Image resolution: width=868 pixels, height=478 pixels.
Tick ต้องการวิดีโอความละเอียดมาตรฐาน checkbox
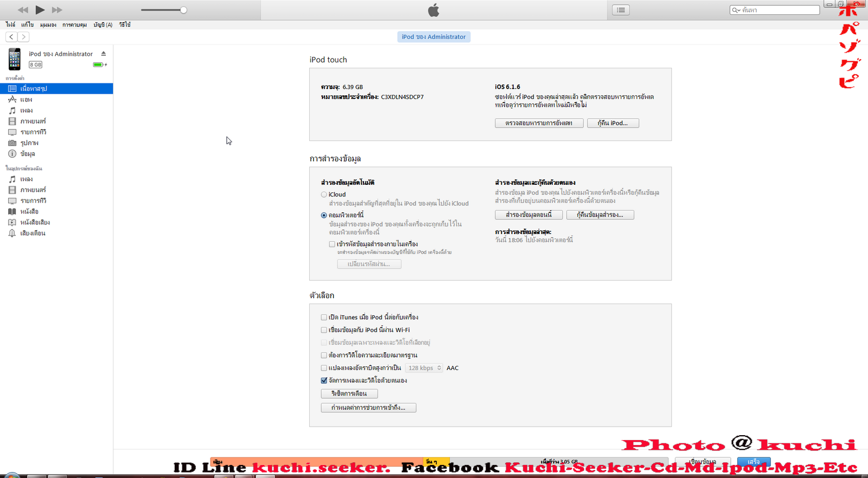(x=324, y=356)
